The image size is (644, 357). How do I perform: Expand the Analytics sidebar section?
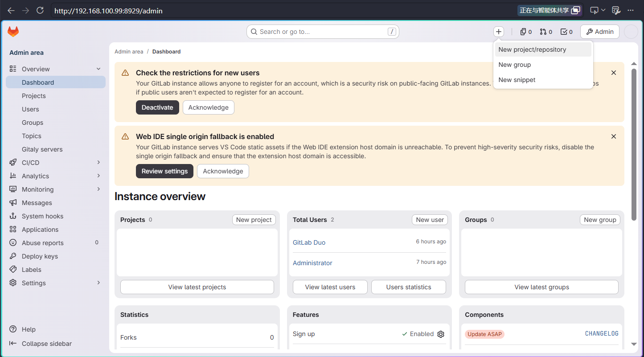click(x=56, y=176)
